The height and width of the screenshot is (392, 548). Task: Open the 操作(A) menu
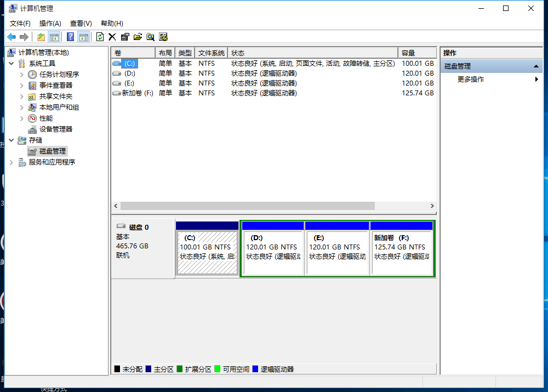50,24
